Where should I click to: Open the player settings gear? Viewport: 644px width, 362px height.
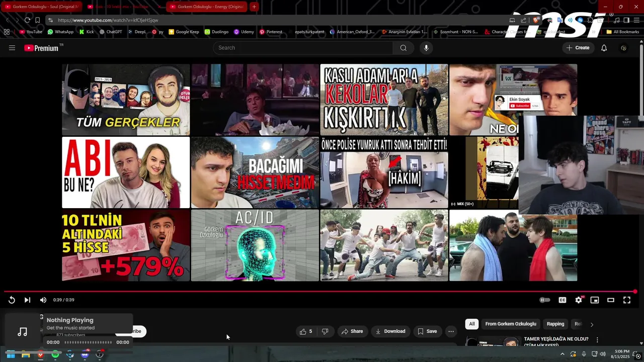[x=579, y=300]
